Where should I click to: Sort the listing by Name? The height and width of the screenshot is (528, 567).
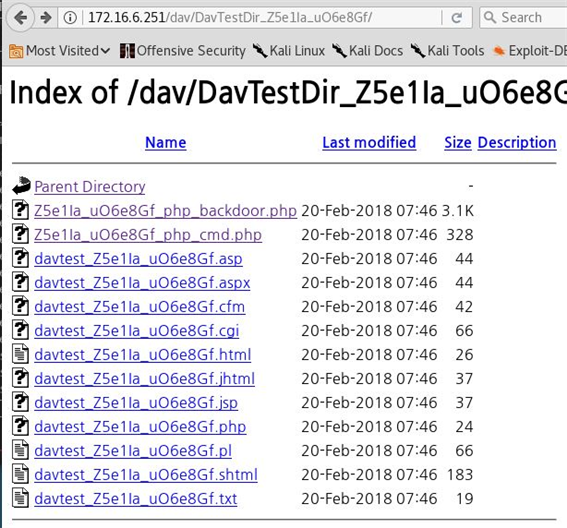[166, 142]
